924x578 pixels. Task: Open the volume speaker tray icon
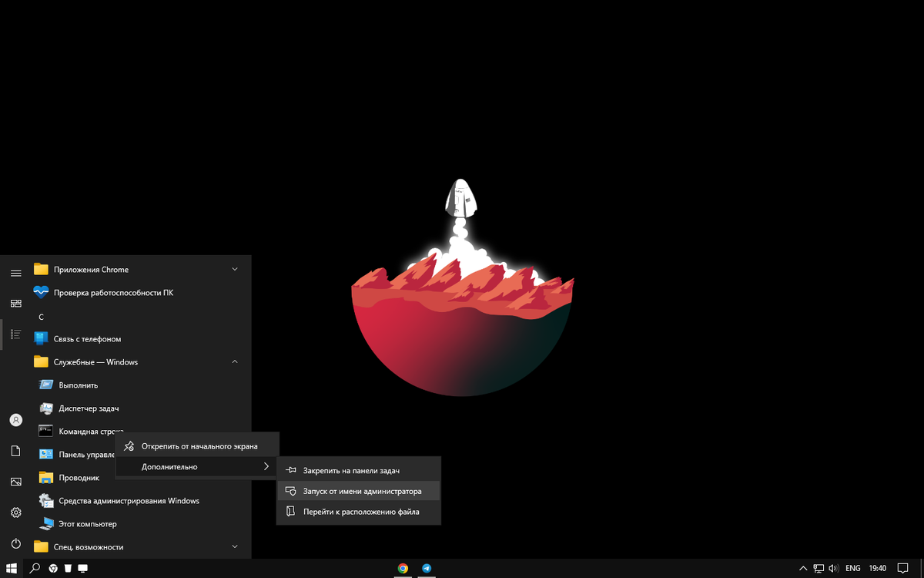click(x=833, y=568)
